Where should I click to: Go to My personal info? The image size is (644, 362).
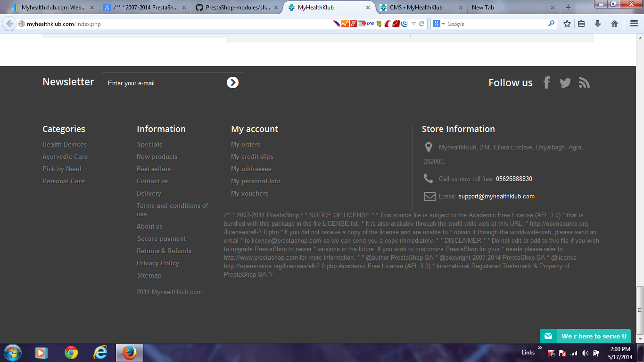[256, 181]
